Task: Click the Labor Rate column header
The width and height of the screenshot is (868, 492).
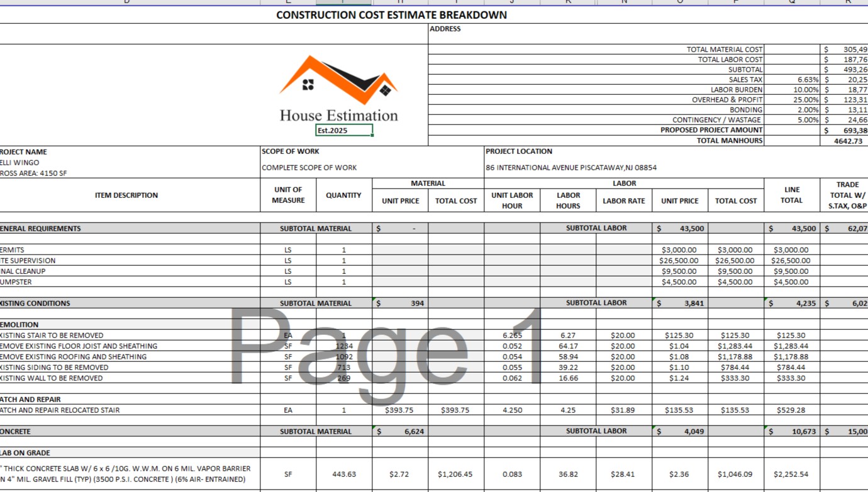Action: click(x=623, y=201)
